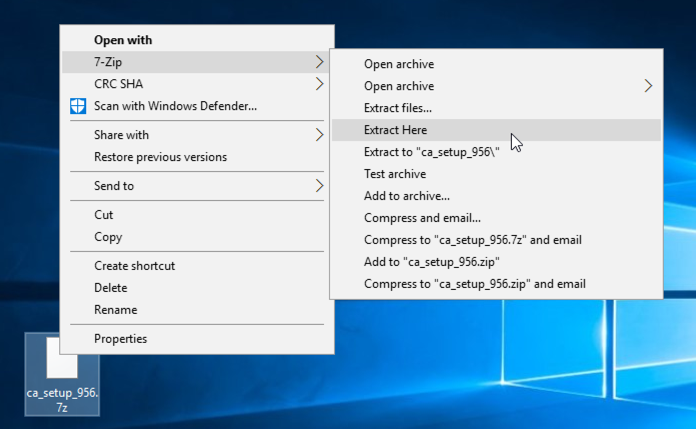Click the Windows Defender shield icon
The height and width of the screenshot is (429, 696).
pos(78,106)
